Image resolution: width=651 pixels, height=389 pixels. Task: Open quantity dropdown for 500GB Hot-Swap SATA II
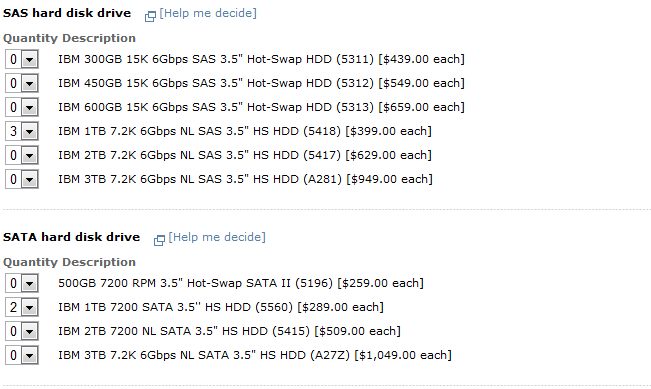coord(22,284)
